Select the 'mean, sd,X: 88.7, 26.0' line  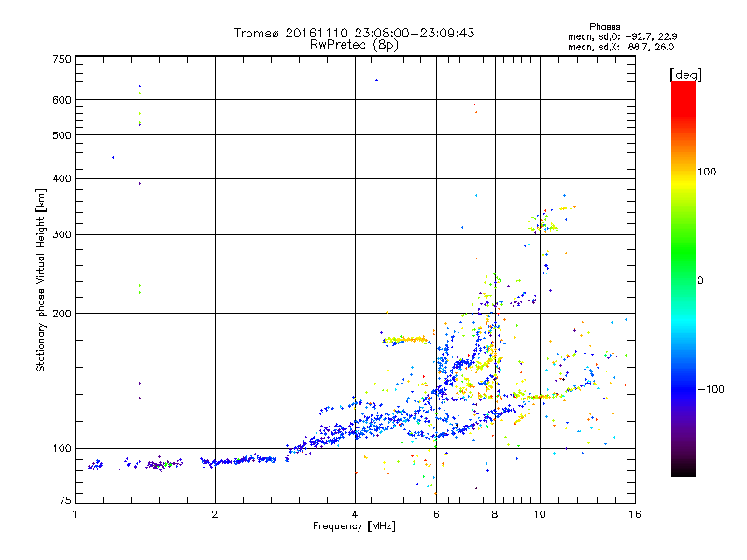click(x=621, y=47)
